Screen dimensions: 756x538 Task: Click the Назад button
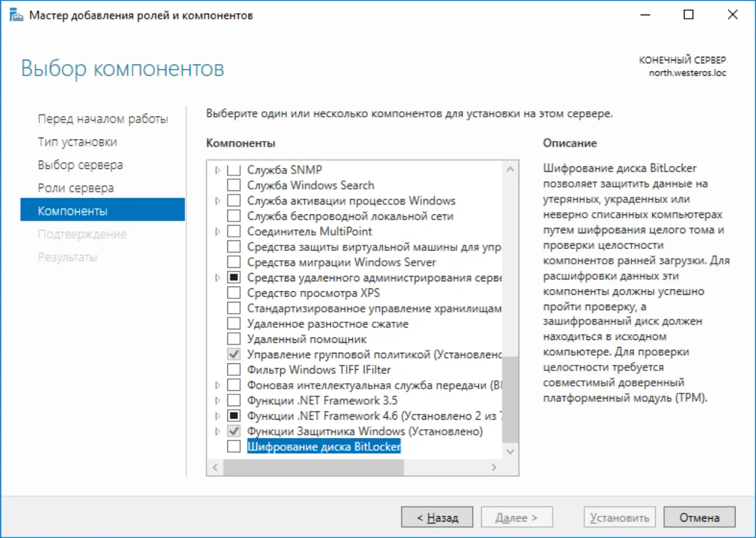click(x=437, y=517)
